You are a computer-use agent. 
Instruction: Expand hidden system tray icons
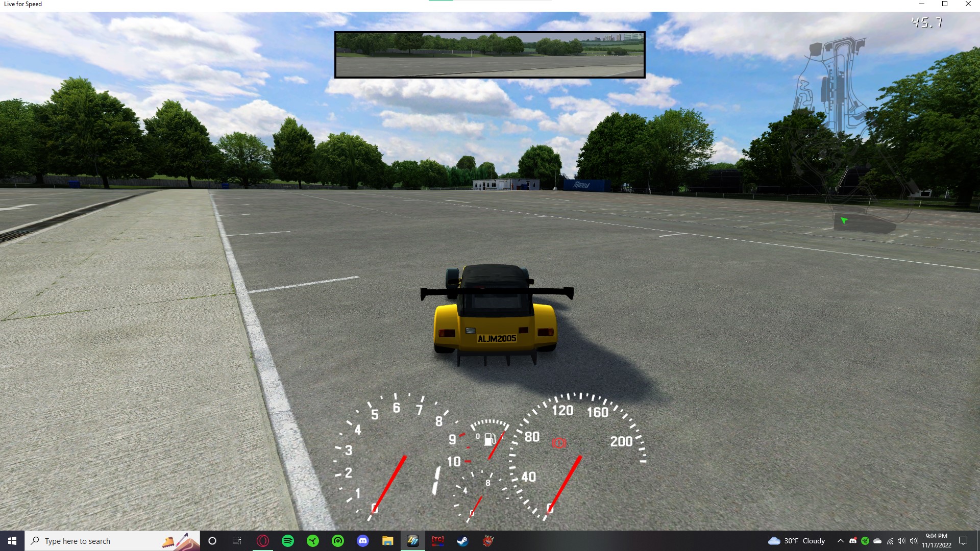click(840, 541)
